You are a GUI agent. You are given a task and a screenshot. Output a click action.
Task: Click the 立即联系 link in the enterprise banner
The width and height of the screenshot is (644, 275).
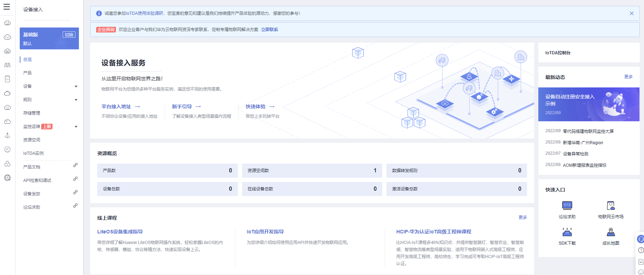270,30
